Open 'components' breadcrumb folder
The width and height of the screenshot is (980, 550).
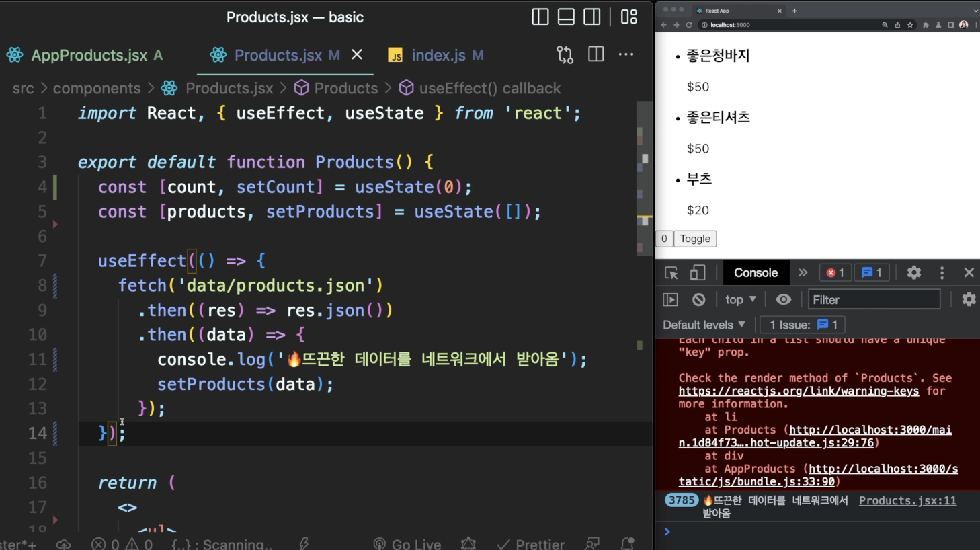[x=97, y=88]
